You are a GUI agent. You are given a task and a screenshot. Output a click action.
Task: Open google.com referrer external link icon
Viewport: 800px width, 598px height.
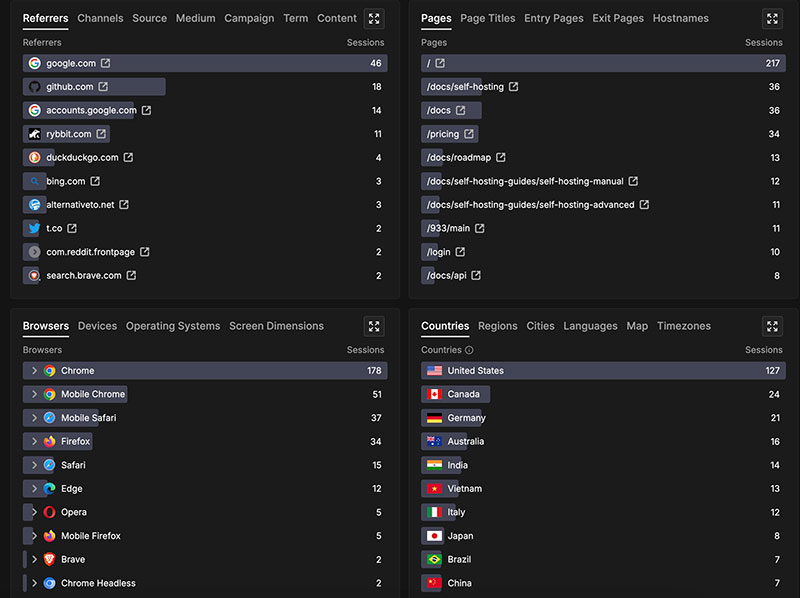[x=105, y=63]
